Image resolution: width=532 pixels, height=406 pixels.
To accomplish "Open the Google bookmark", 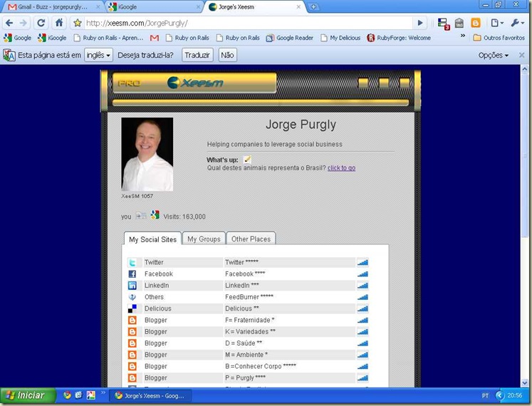I will tap(18, 38).
